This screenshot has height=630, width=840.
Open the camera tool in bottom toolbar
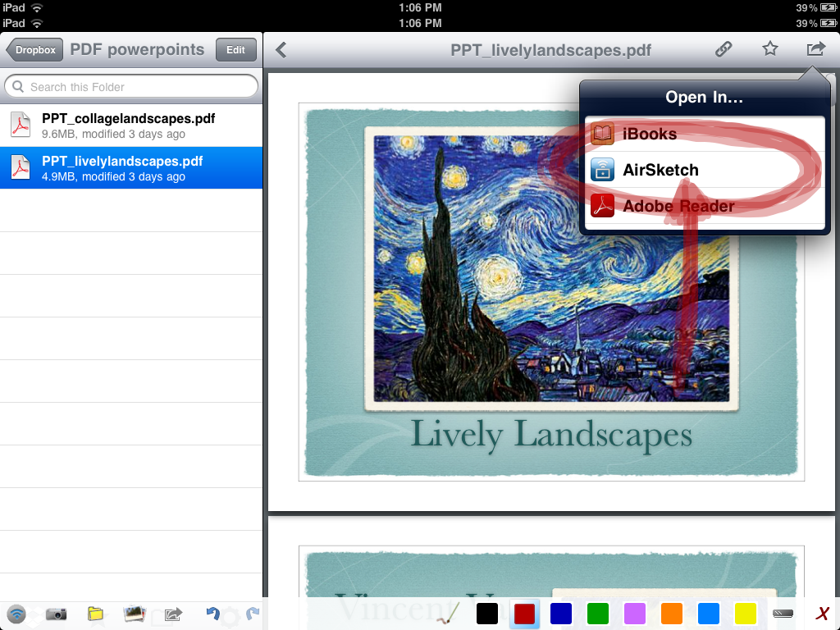pos(56,614)
